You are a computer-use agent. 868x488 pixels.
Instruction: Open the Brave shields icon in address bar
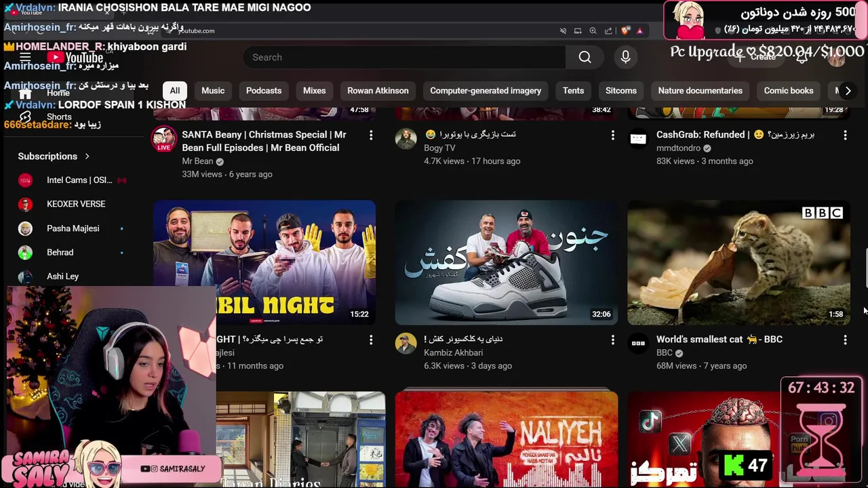(x=625, y=30)
